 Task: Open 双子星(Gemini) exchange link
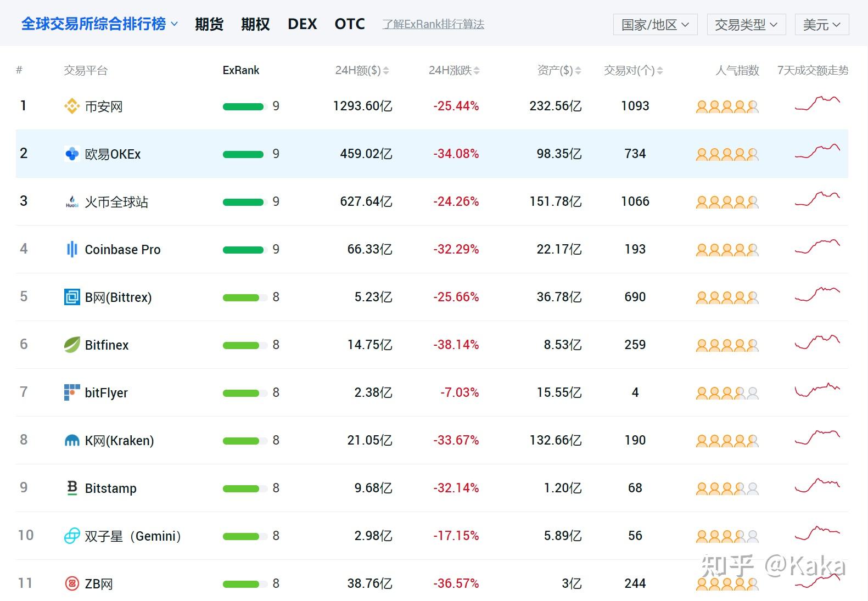click(133, 536)
